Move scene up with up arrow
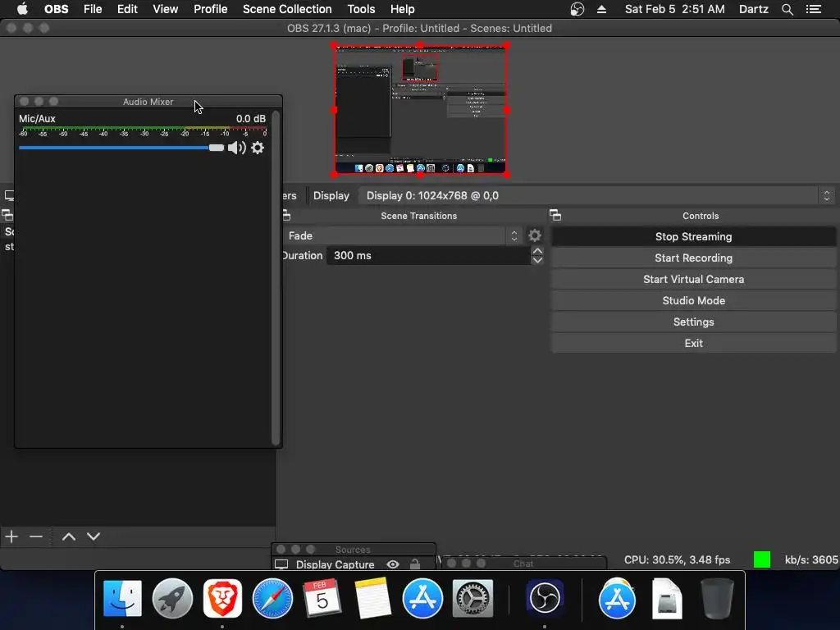The image size is (840, 630). point(69,536)
